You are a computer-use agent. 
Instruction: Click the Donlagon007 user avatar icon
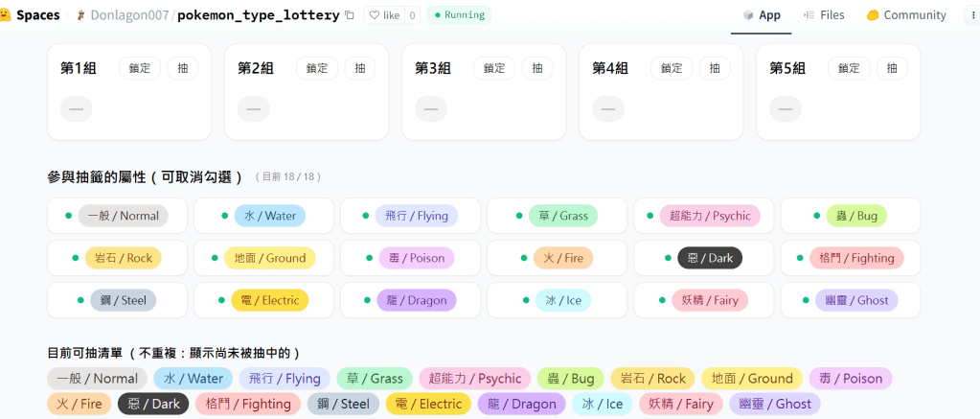[x=80, y=15]
